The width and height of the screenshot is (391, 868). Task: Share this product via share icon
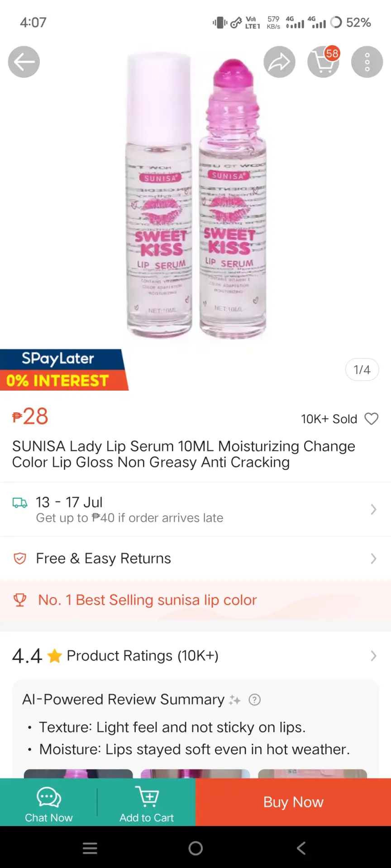(x=280, y=62)
